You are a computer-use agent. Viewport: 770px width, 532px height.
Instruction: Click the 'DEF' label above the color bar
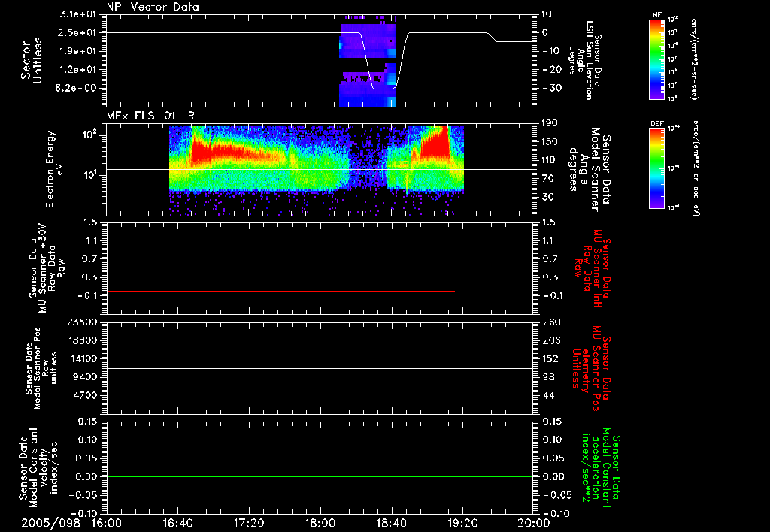pos(656,124)
